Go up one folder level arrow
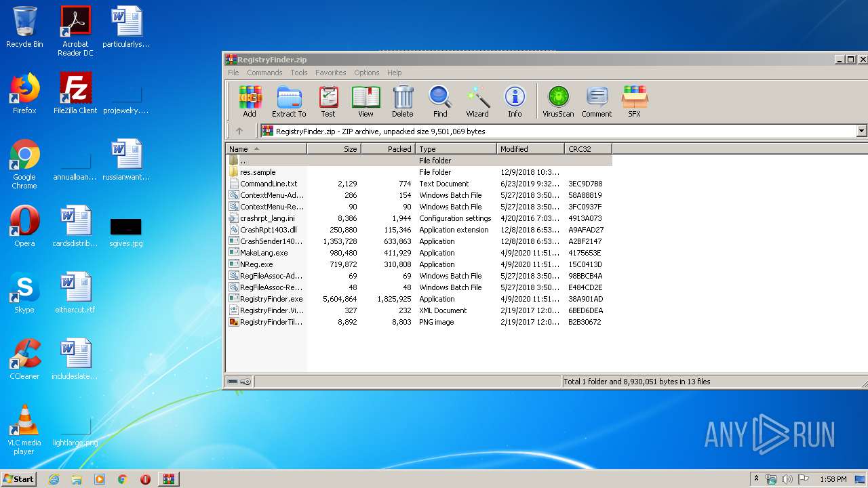868x488 pixels. point(239,131)
